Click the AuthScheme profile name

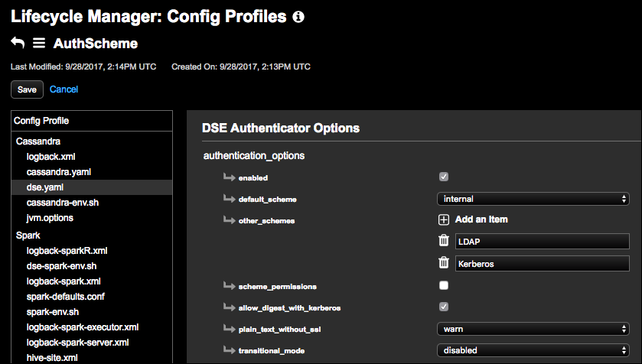[x=96, y=44]
